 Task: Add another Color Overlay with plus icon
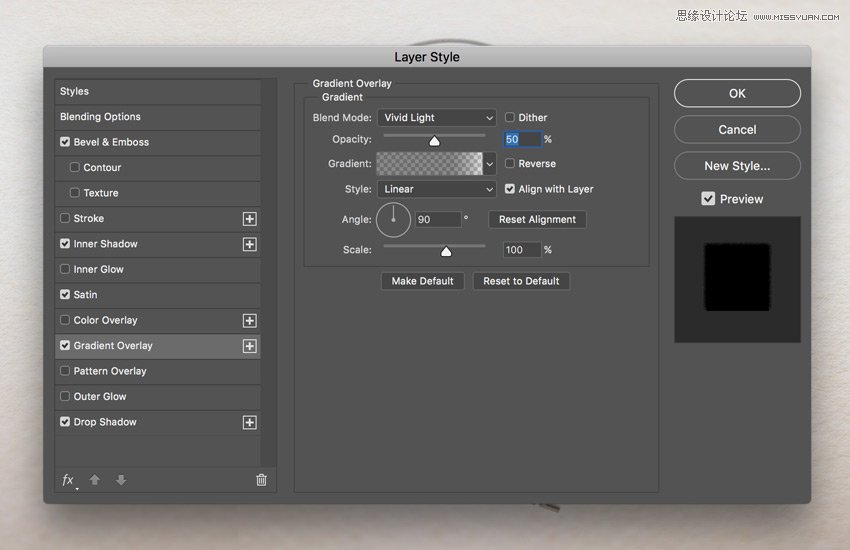pos(250,321)
